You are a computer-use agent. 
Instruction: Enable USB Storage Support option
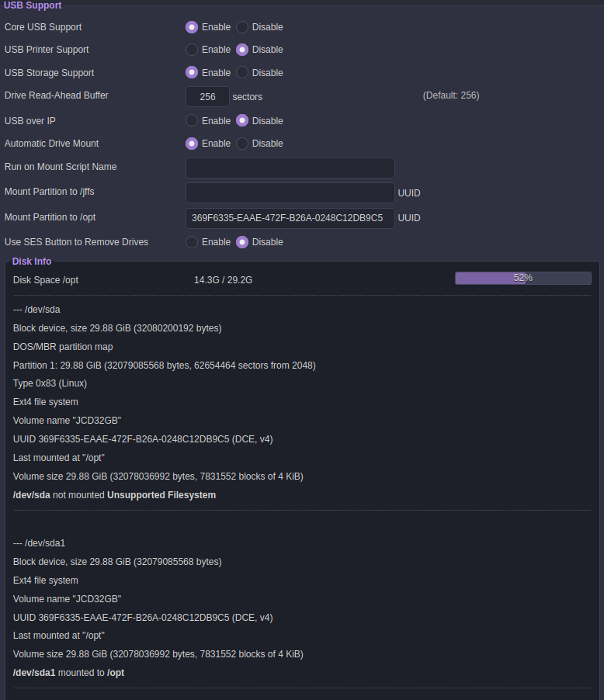point(192,72)
